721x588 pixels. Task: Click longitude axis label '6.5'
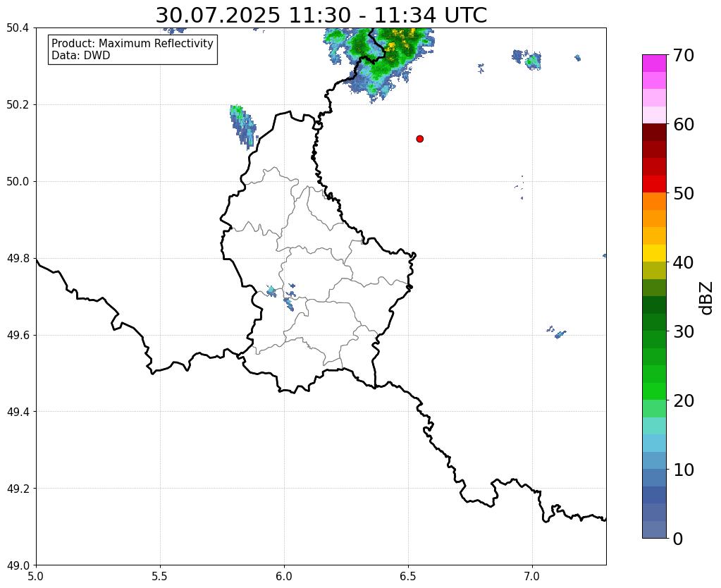pyautogui.click(x=408, y=576)
